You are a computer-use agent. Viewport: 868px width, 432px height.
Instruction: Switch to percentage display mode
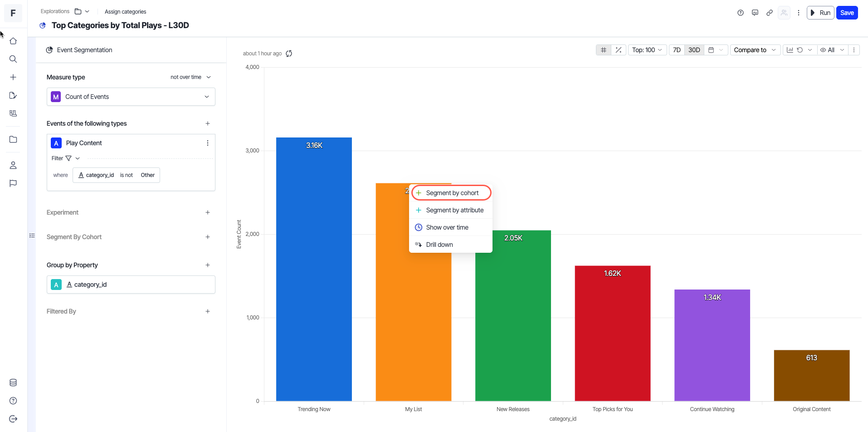(619, 50)
